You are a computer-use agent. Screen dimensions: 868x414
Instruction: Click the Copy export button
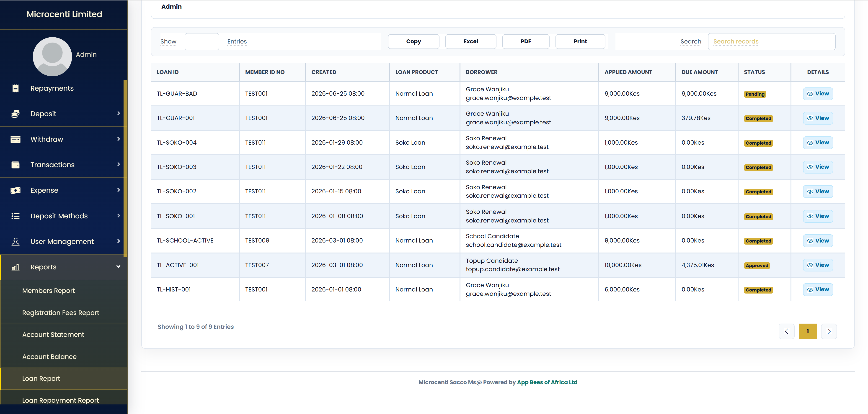[x=413, y=41]
